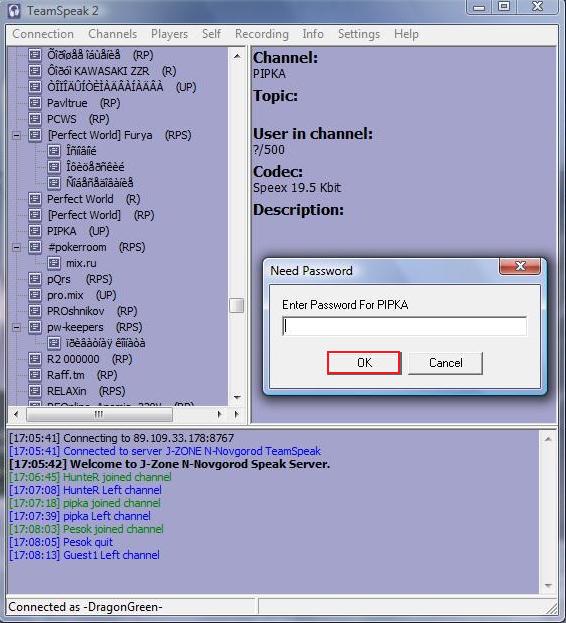Select the Raff.tm (RP) channel

[x=82, y=375]
